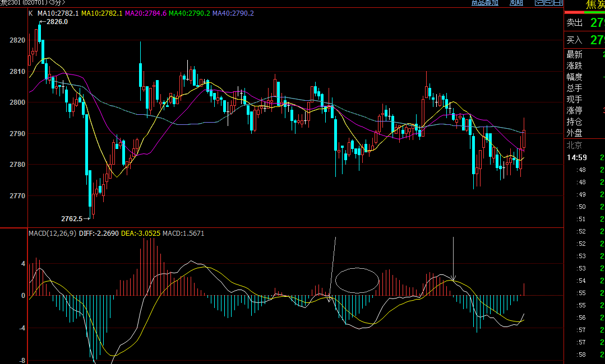The image size is (605, 364).
Task: Click the K label in chart header
Action: tap(31, 13)
